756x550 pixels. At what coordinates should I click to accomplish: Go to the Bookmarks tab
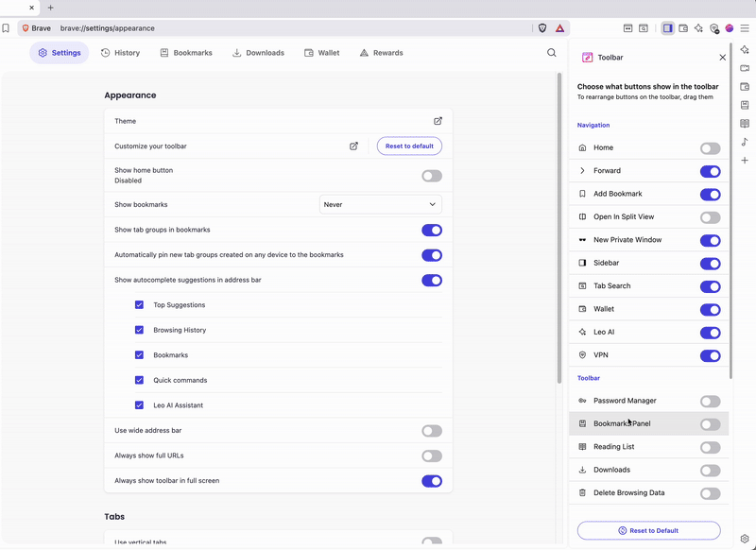tap(186, 53)
